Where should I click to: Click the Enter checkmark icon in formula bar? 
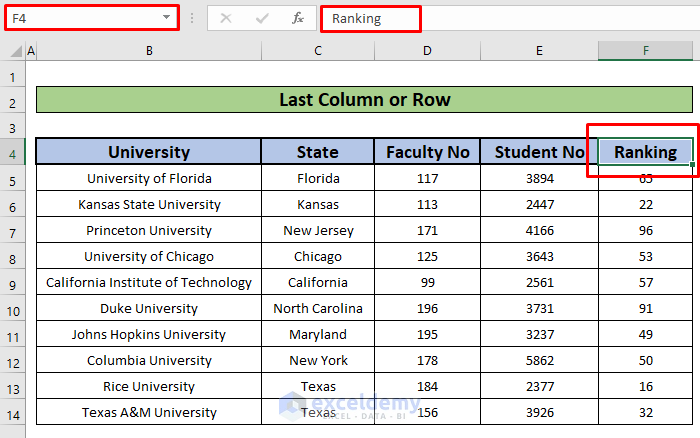tap(262, 18)
